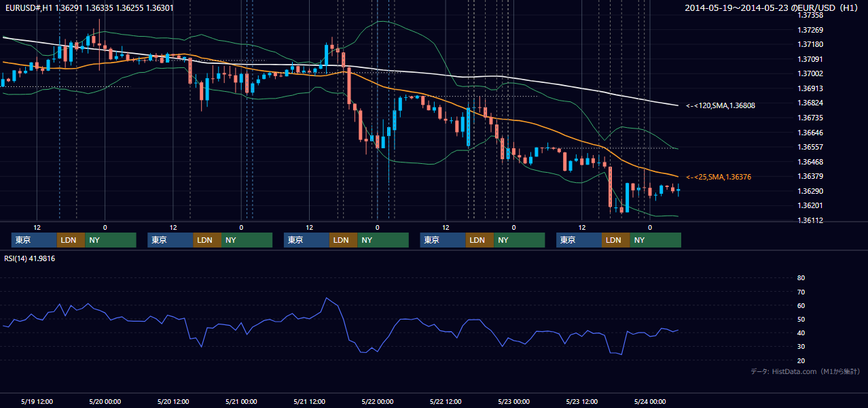
Task: Click price axis value 1.36379
Action: click(x=810, y=176)
